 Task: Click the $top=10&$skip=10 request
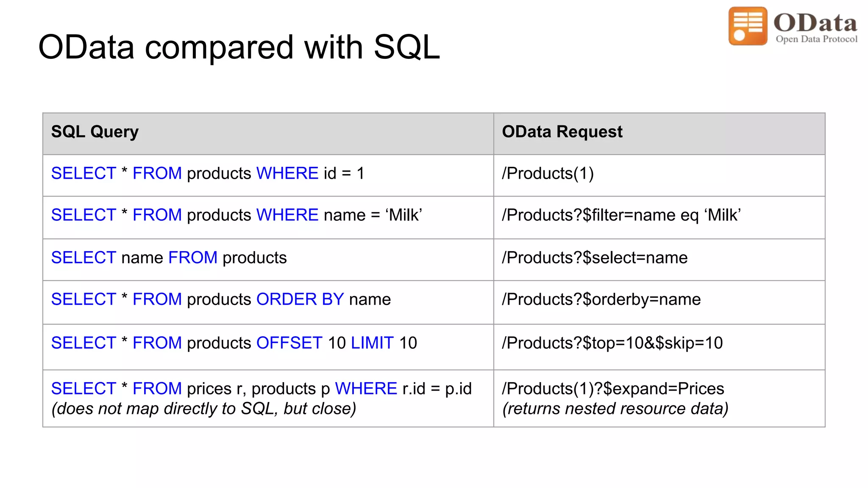tap(612, 343)
